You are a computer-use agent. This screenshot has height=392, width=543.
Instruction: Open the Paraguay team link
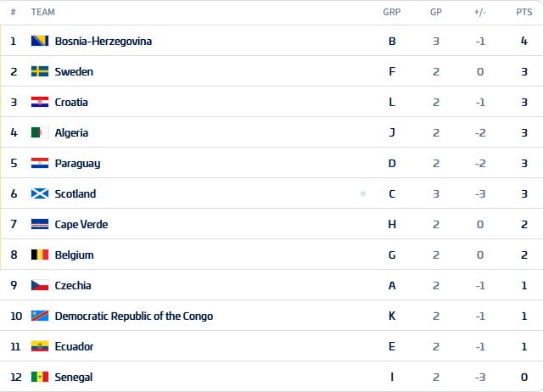click(77, 164)
